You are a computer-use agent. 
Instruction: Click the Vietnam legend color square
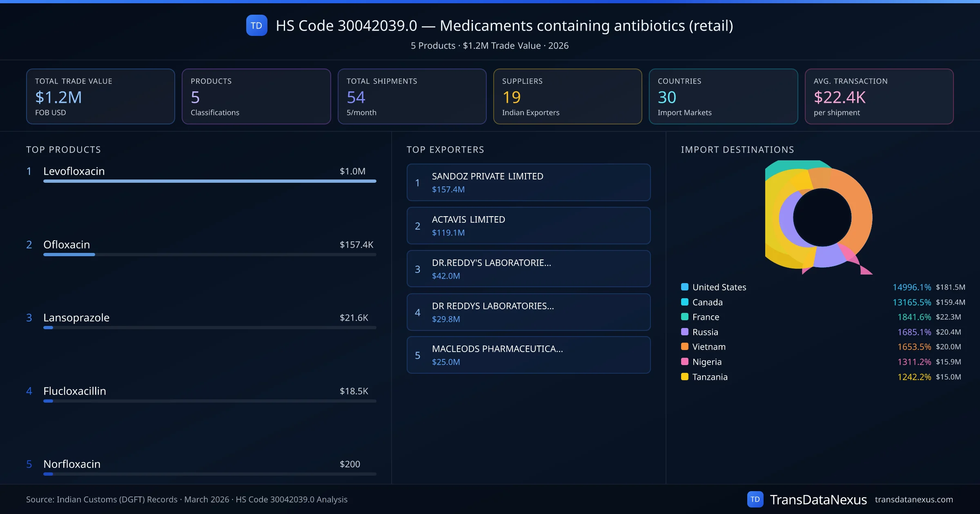[685, 346]
